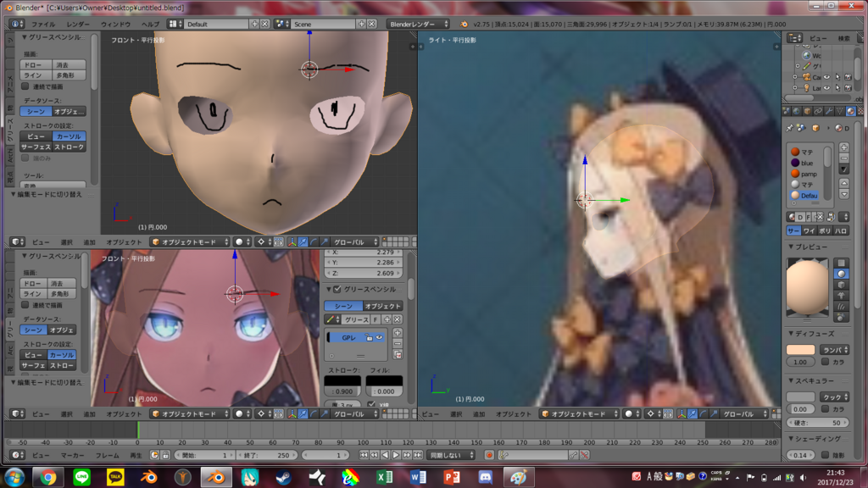
Task: Play the animation forward in the timeline
Action: click(396, 455)
